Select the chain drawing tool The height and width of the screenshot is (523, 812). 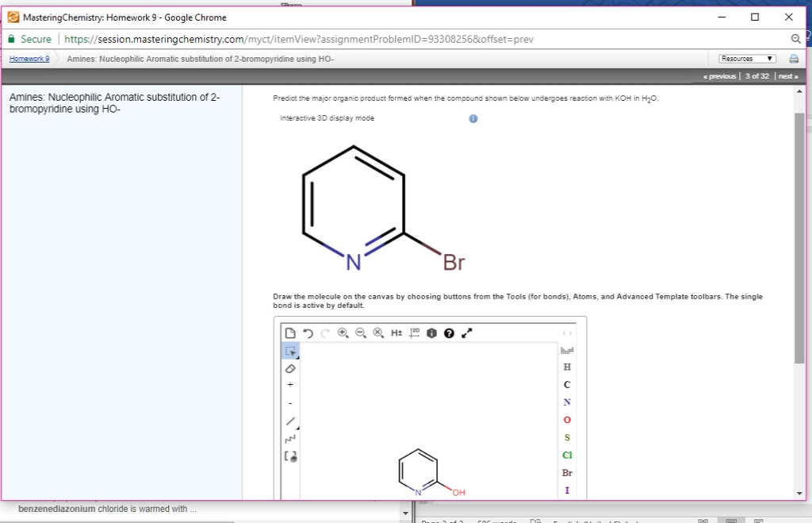click(x=289, y=439)
